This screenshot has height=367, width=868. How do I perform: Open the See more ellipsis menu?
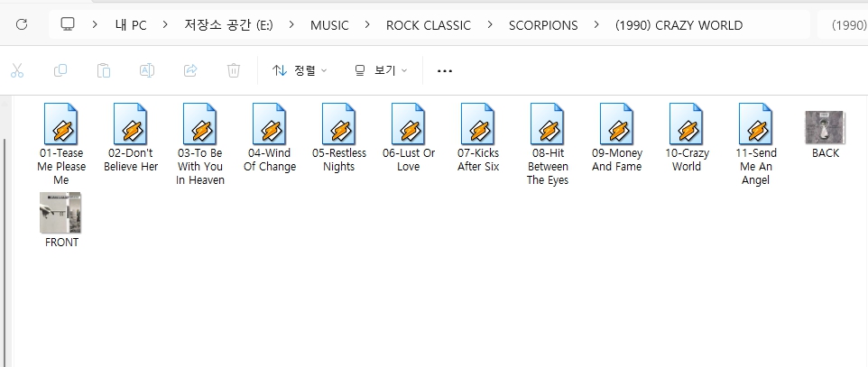444,70
